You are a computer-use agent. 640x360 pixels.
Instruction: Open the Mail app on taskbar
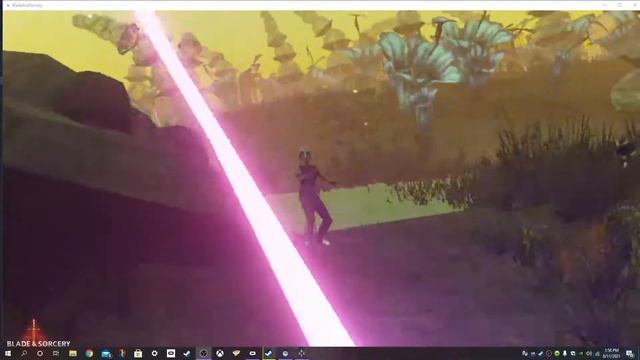click(106, 353)
